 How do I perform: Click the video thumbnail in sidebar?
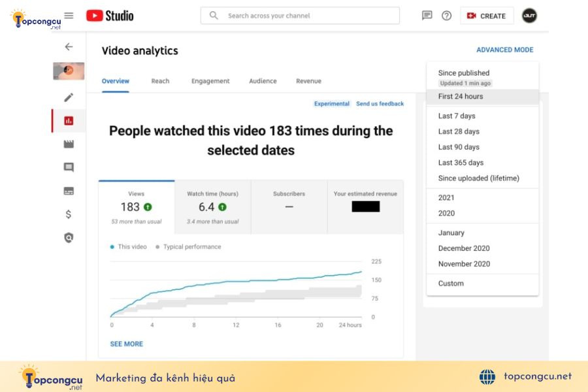(69, 71)
